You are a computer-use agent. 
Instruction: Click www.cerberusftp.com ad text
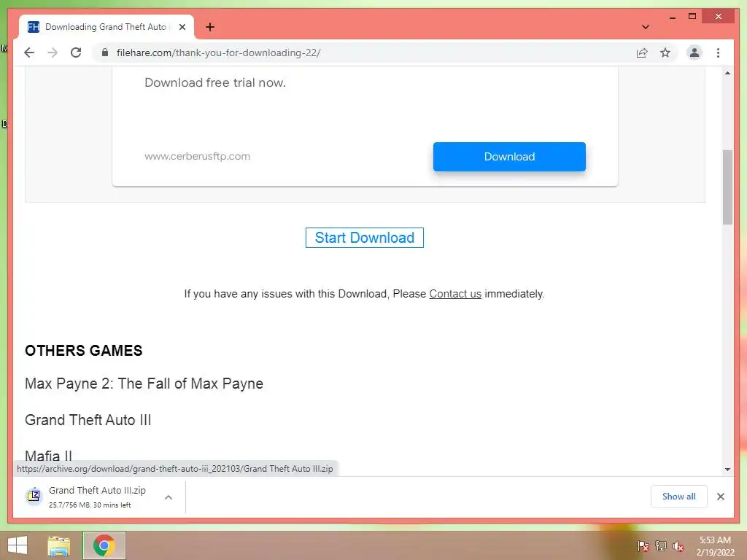(197, 156)
